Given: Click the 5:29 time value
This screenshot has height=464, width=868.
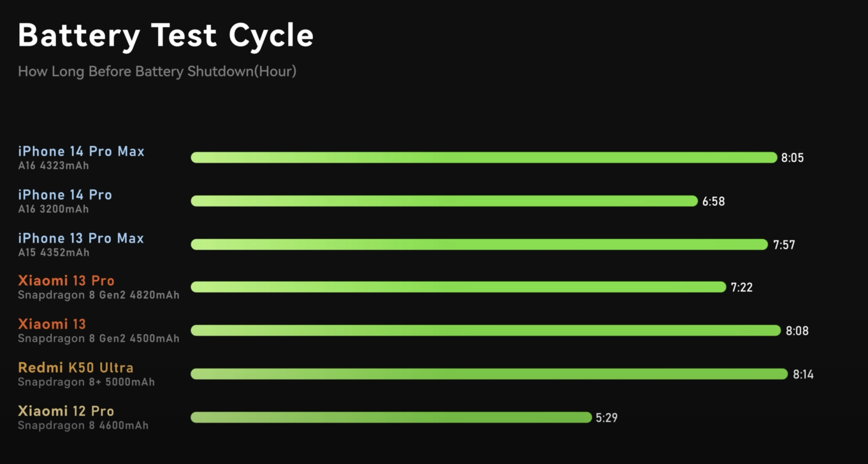Looking at the screenshot, I should (607, 418).
